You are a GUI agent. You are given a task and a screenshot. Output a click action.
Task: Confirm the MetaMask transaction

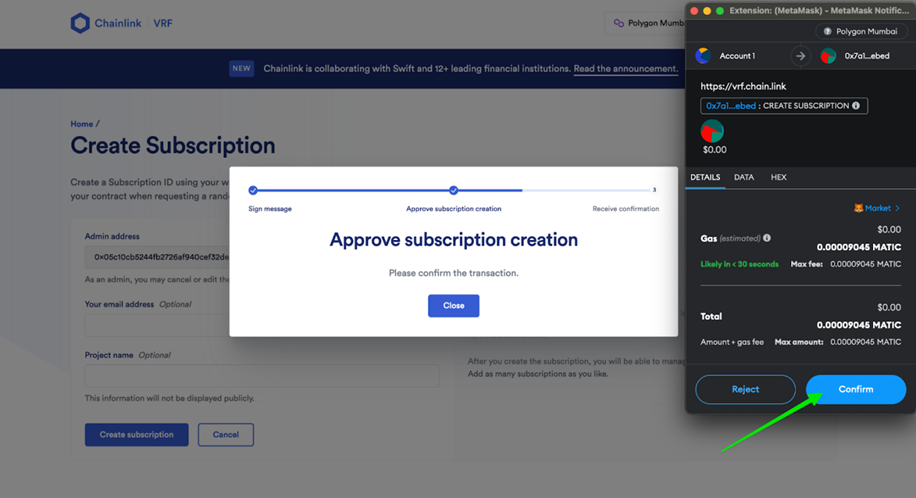(856, 389)
